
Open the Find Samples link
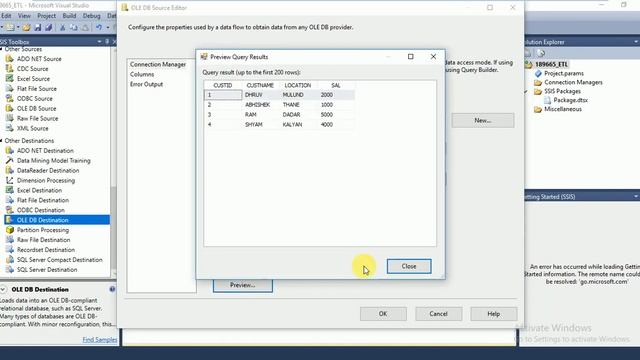[100, 340]
